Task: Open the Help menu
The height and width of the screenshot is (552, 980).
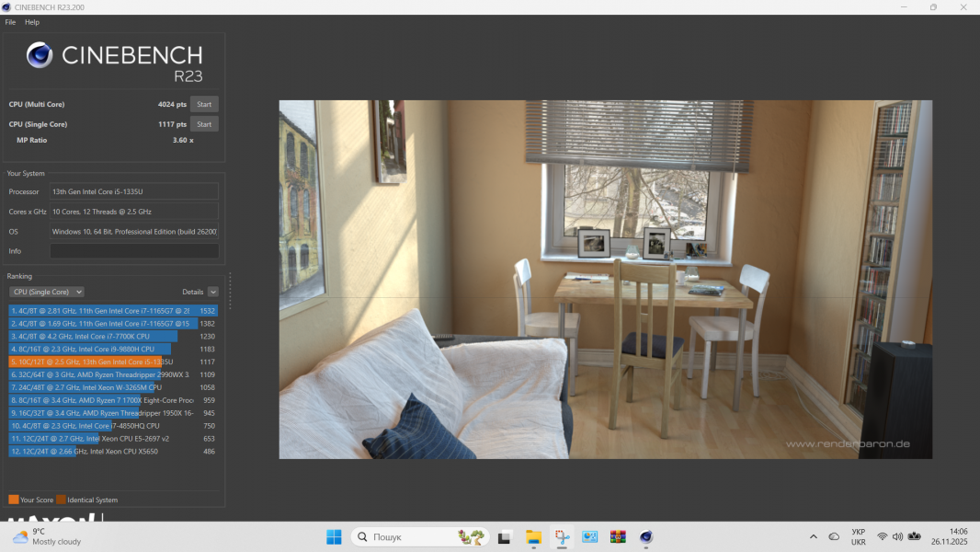Action: coord(32,22)
